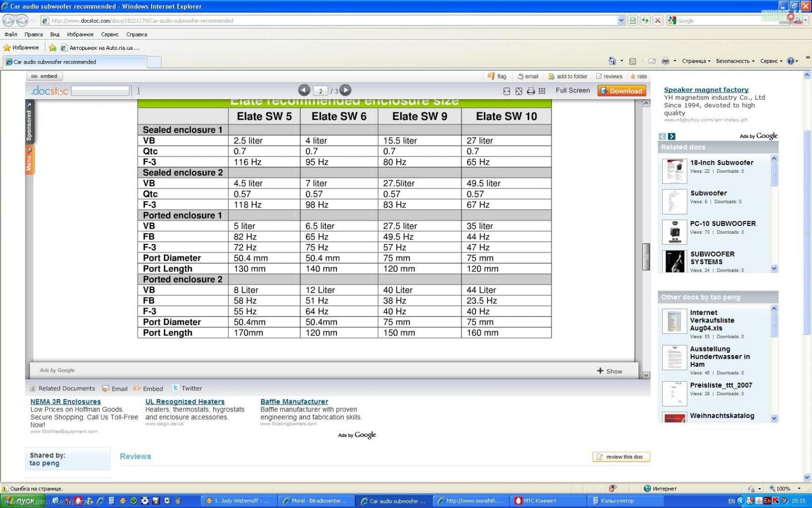
Task: Toggle the Sponsored side tab
Action: tap(29, 122)
